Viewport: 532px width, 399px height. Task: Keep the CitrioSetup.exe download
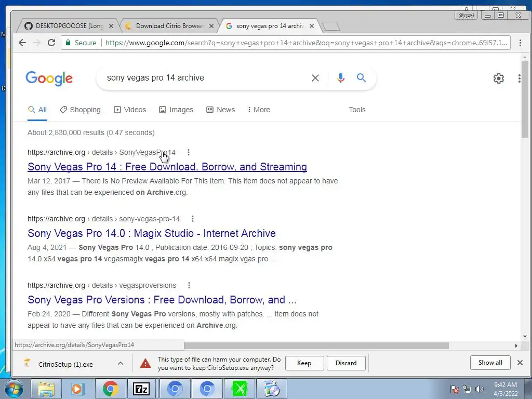(x=304, y=363)
